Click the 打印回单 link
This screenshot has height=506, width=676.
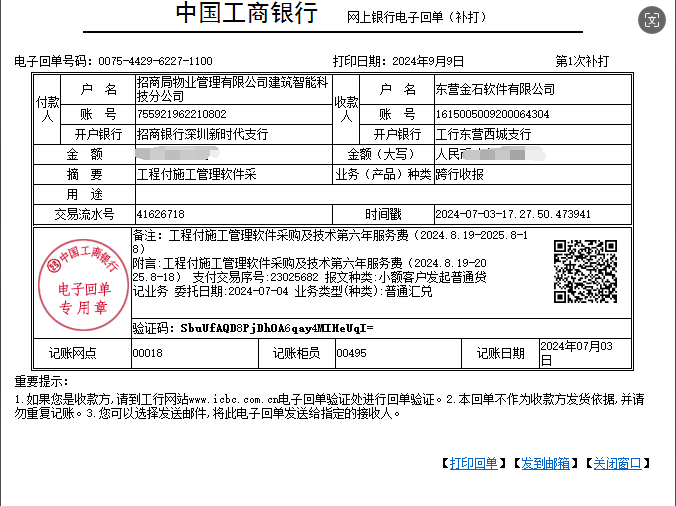473,463
